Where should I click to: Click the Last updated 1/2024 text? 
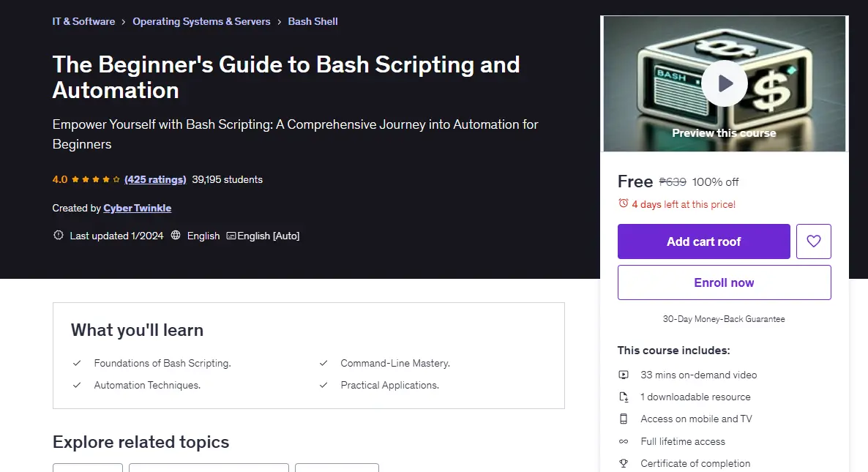click(x=116, y=236)
